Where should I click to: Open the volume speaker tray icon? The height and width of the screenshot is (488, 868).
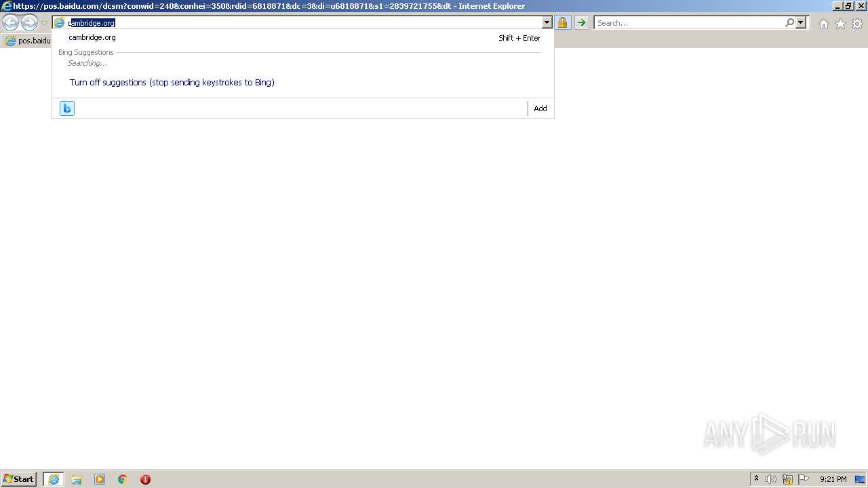click(x=771, y=479)
